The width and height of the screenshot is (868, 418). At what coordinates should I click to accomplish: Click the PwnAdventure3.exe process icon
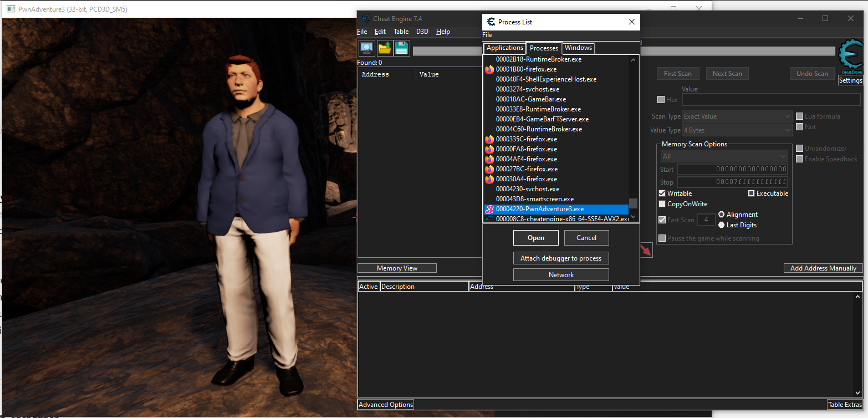(x=489, y=209)
